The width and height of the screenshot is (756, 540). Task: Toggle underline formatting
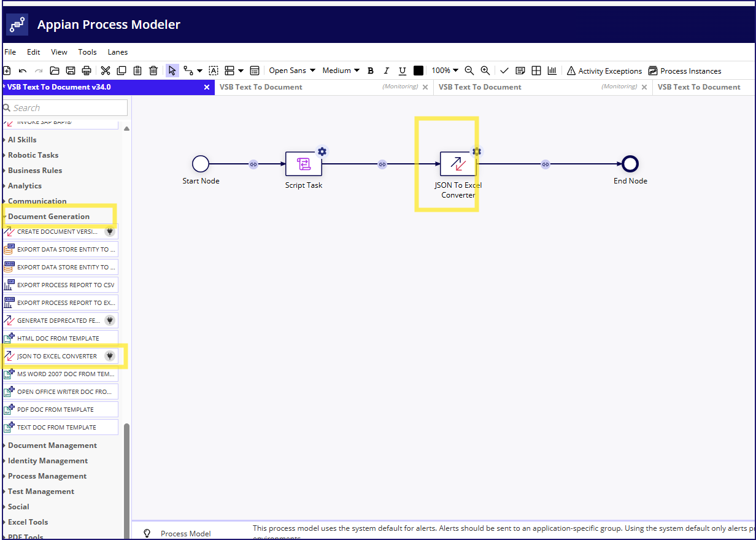point(403,71)
